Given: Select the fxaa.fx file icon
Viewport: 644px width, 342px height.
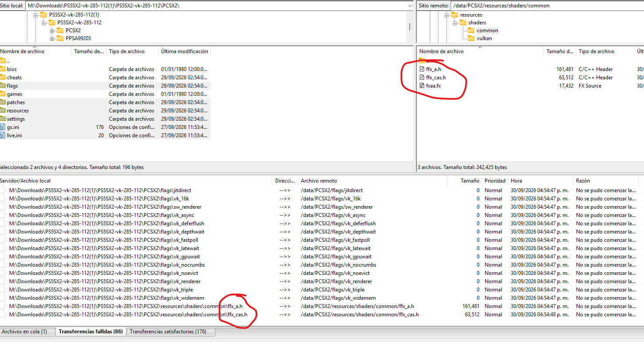Looking at the screenshot, I should (x=421, y=86).
